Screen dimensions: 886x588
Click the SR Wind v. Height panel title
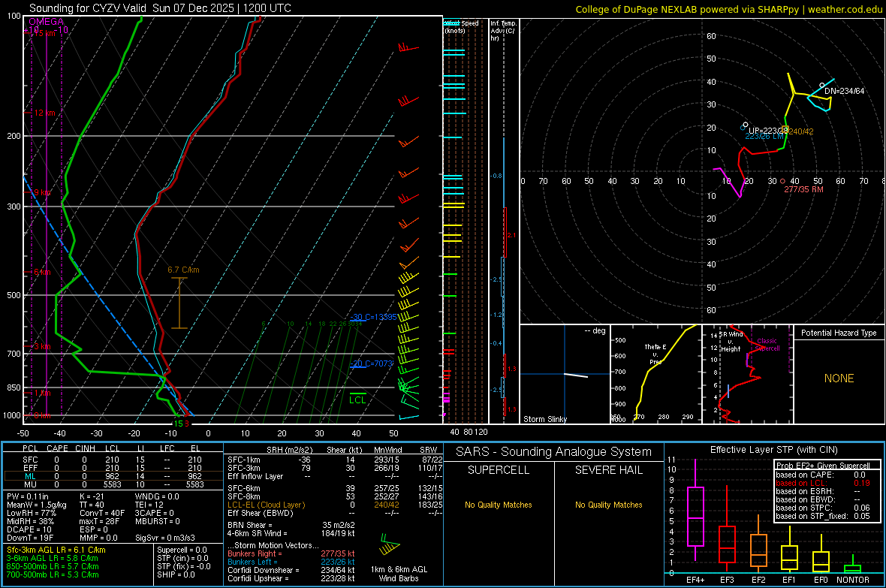(731, 342)
